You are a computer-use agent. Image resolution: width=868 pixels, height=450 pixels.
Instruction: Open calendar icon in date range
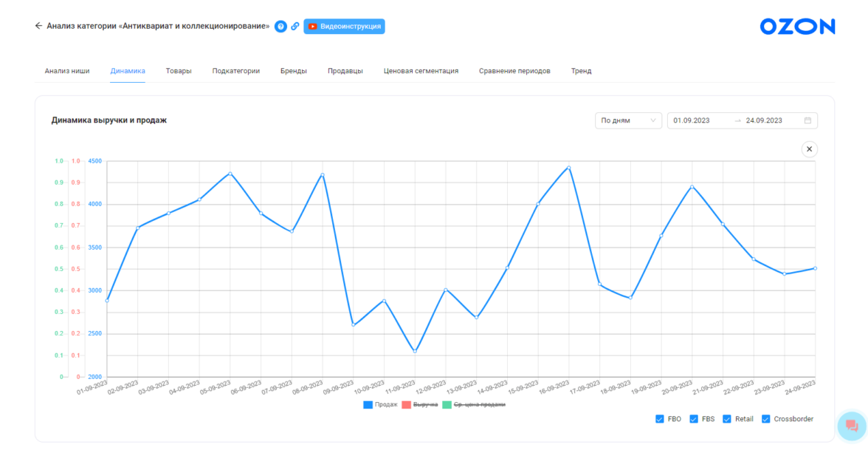(807, 120)
